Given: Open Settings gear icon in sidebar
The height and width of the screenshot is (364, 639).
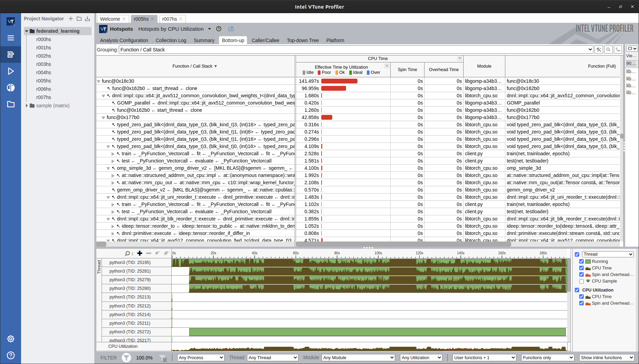Looking at the screenshot, I should (11, 339).
